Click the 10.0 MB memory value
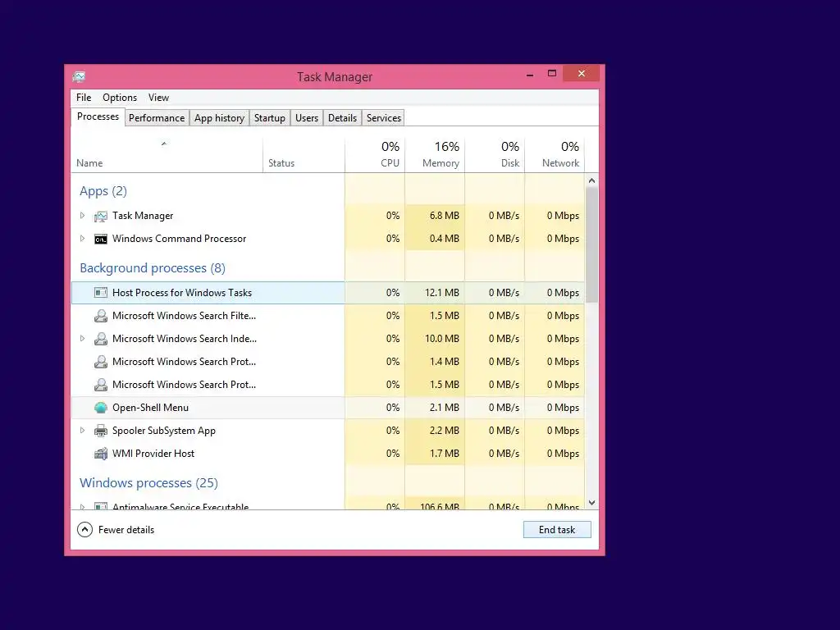The width and height of the screenshot is (840, 630). tap(442, 339)
